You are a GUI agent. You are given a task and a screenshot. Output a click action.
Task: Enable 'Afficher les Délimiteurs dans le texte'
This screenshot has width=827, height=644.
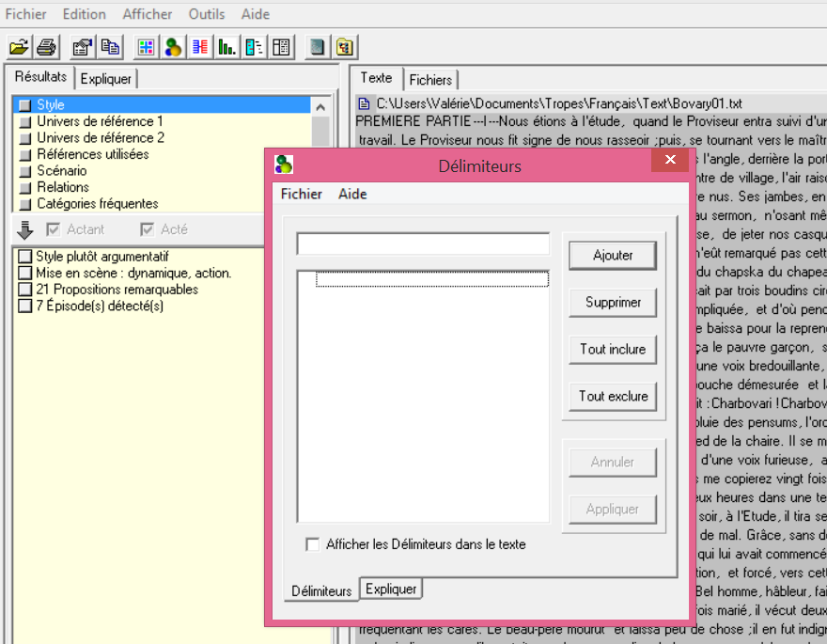point(313,544)
